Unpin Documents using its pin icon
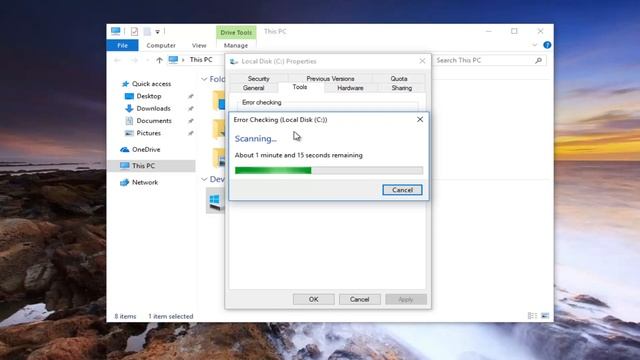Screen dimensions: 640x360 tap(191, 121)
